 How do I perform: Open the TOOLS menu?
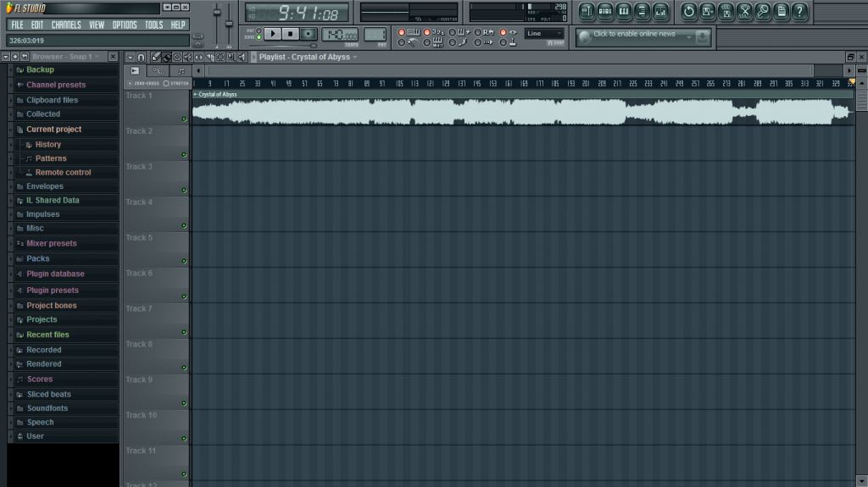(x=154, y=25)
